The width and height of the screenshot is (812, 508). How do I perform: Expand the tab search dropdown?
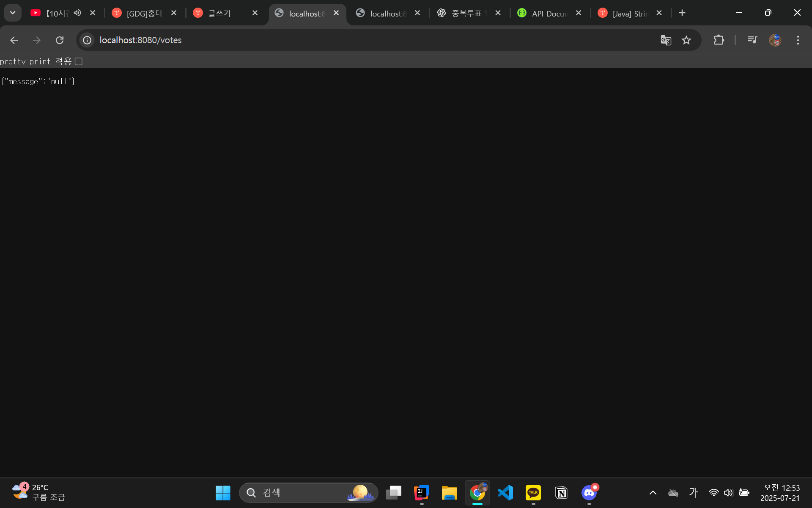click(13, 13)
